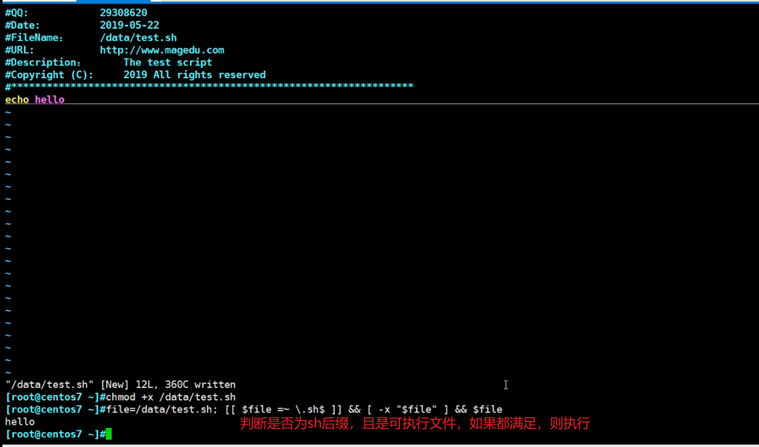Click the /data/test.sh path beside #FileName
Screen dimensions: 759x447
click(138, 38)
